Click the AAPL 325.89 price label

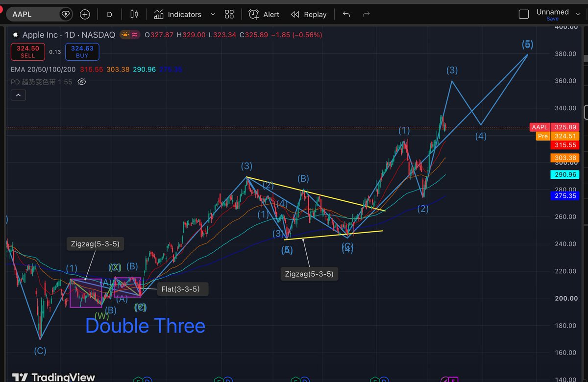[555, 127]
